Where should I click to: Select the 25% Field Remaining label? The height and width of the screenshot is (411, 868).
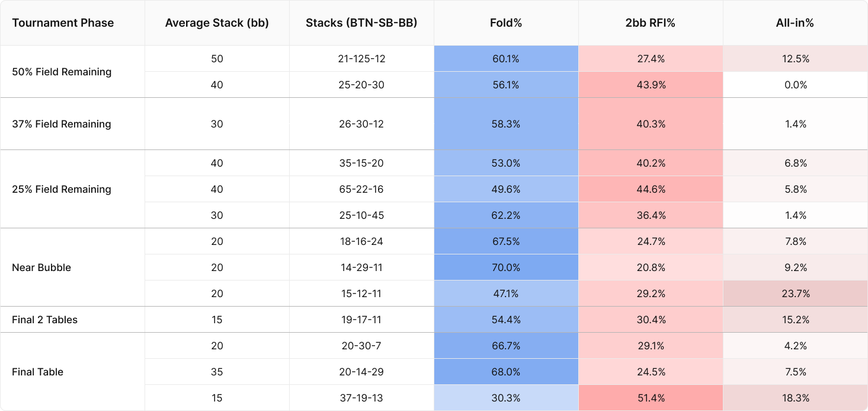pyautogui.click(x=62, y=189)
